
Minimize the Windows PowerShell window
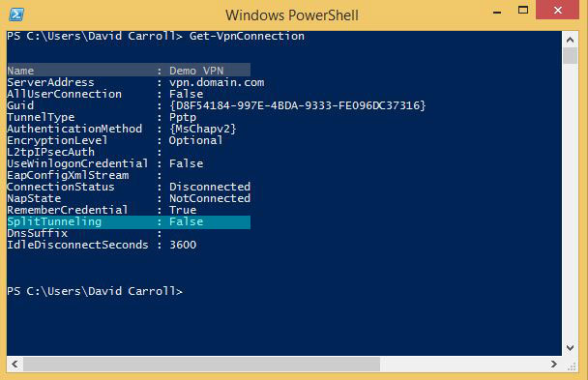[x=497, y=12]
